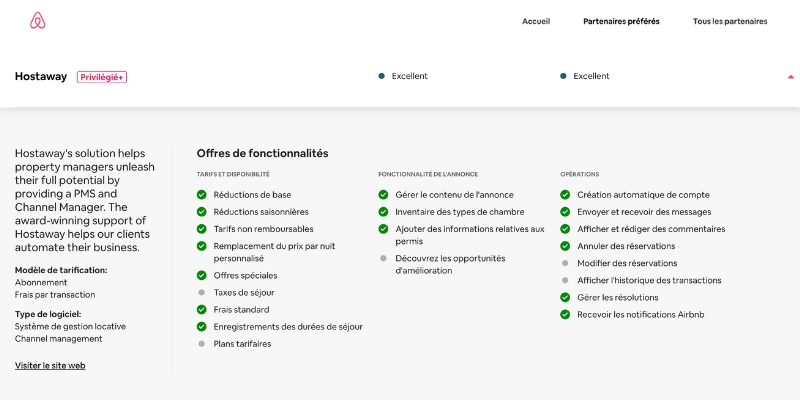This screenshot has height=400, width=800.
Task: Click the FONCTIONNALITÉ DE L'ANNONCE header
Action: pyautogui.click(x=428, y=174)
